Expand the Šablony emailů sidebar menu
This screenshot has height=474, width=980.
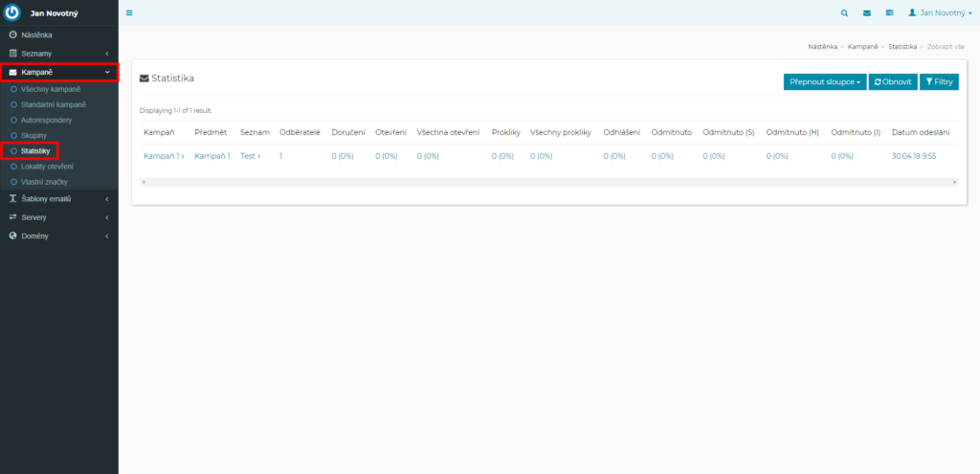click(58, 199)
